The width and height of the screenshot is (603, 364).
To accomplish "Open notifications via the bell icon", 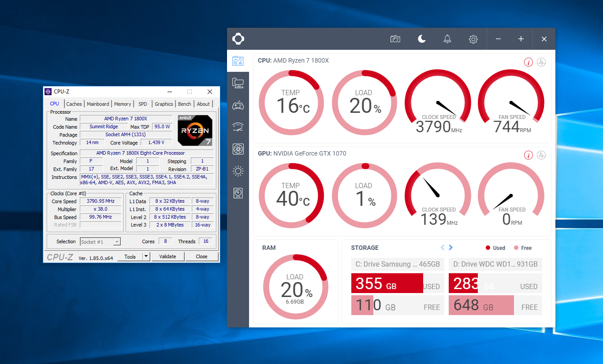I will click(x=447, y=39).
